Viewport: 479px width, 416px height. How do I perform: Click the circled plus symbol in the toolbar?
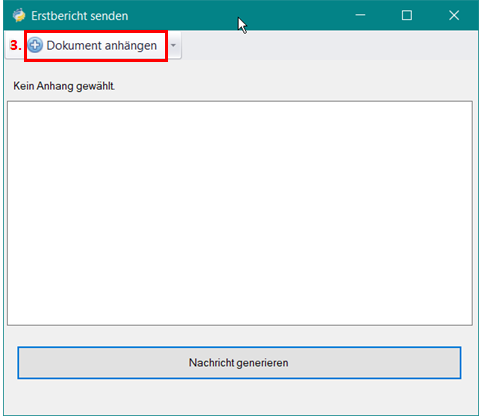tap(35, 45)
